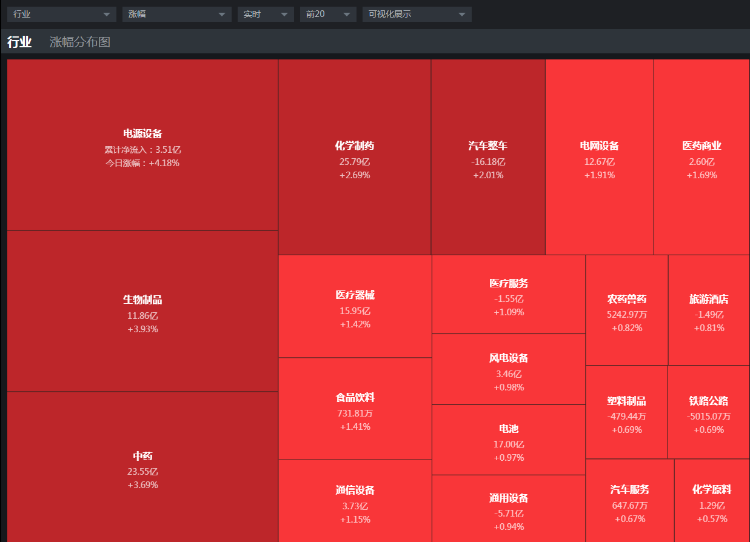
Task: Select the 行业 tab heading
Action: pyautogui.click(x=19, y=42)
